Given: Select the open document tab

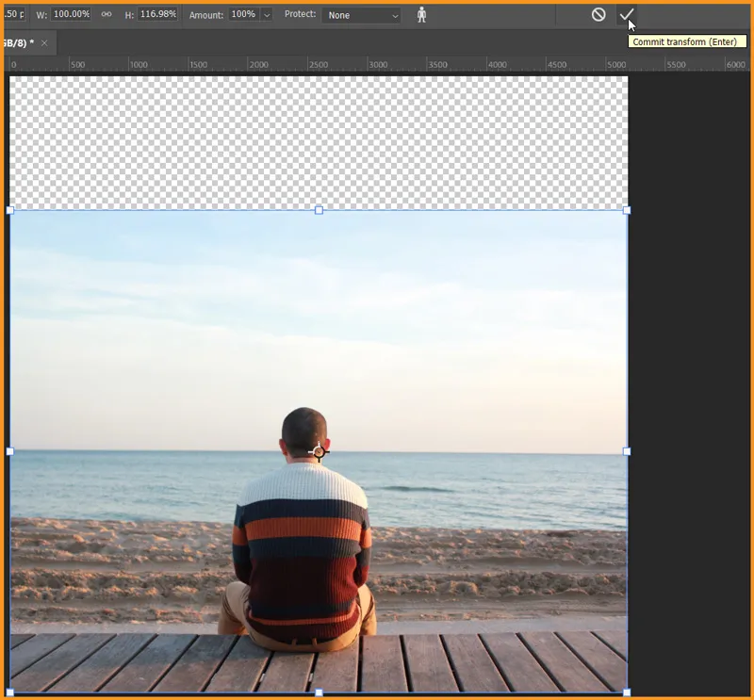Looking at the screenshot, I should 19,43.
